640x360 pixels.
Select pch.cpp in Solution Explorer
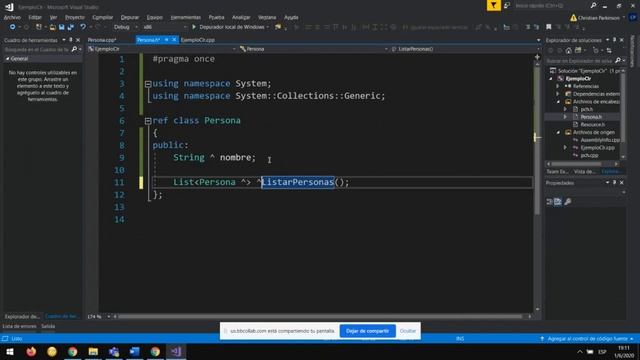(589, 155)
